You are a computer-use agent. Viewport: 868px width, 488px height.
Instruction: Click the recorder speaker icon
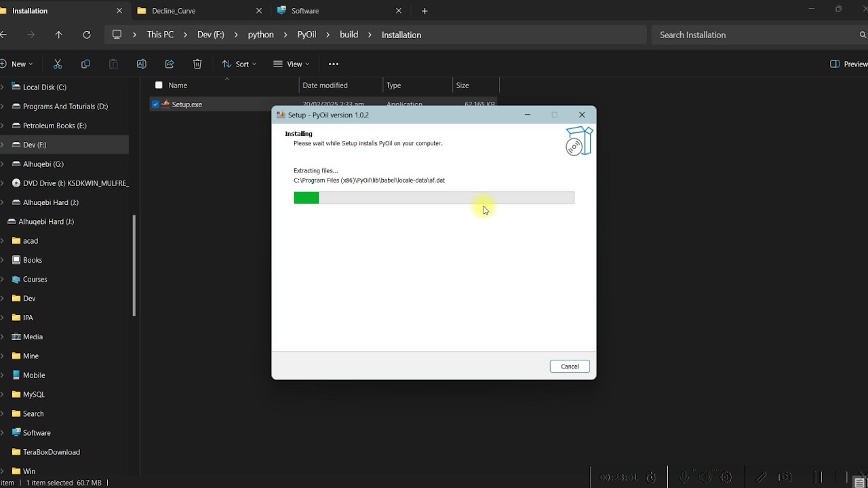[x=705, y=477]
